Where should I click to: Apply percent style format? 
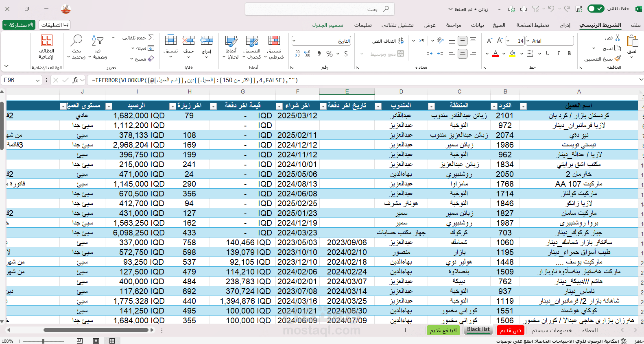330,53
